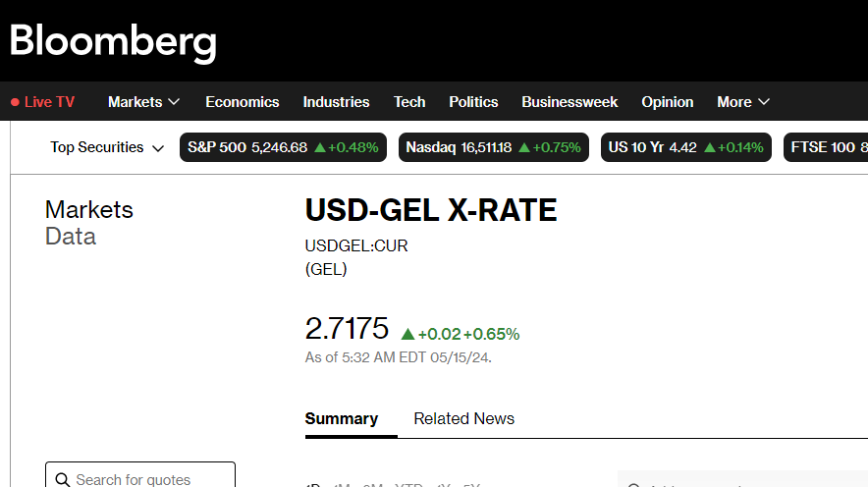Viewport: 868px width, 487px height.
Task: Open the Nasdaq ticker chip
Action: tap(493, 147)
